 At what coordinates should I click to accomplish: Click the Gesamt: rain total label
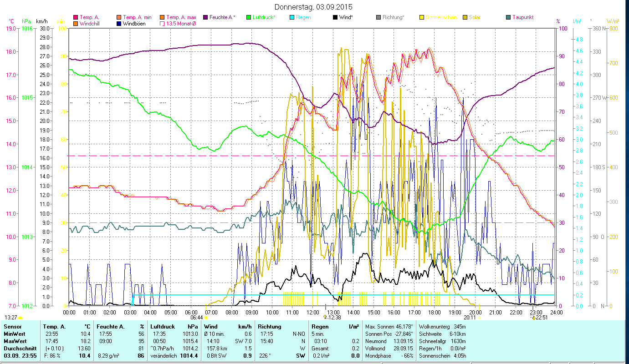click(321, 348)
